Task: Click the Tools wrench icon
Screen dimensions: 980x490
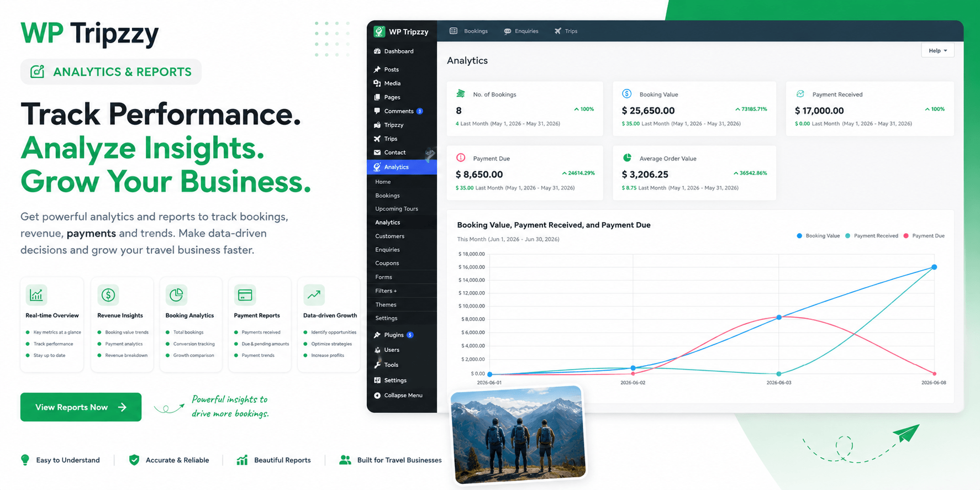Action: (x=377, y=365)
